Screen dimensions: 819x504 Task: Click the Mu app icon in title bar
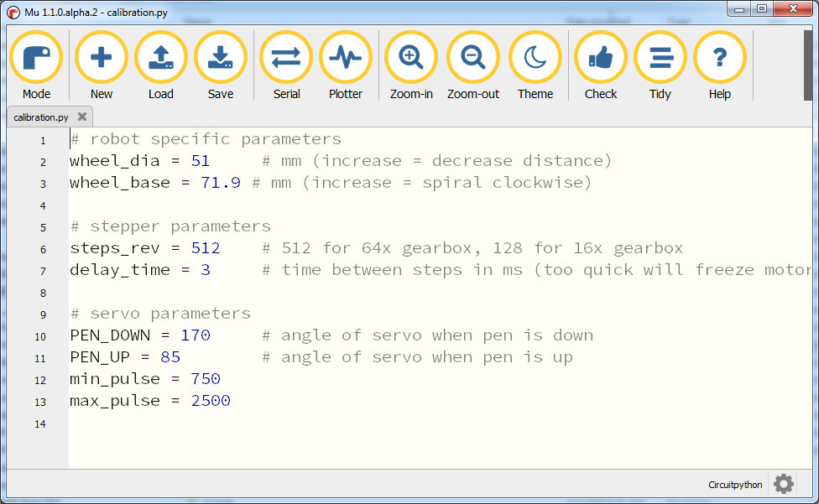[13, 12]
